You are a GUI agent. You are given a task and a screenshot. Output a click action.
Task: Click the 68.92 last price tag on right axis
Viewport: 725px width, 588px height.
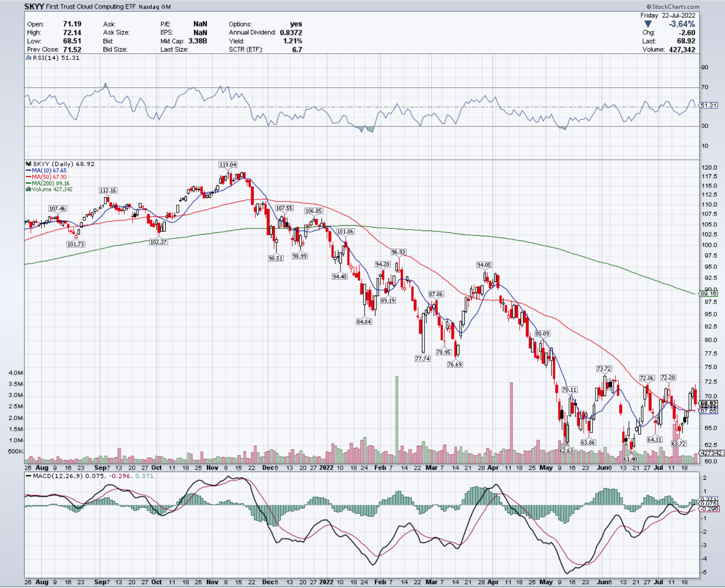click(x=709, y=404)
